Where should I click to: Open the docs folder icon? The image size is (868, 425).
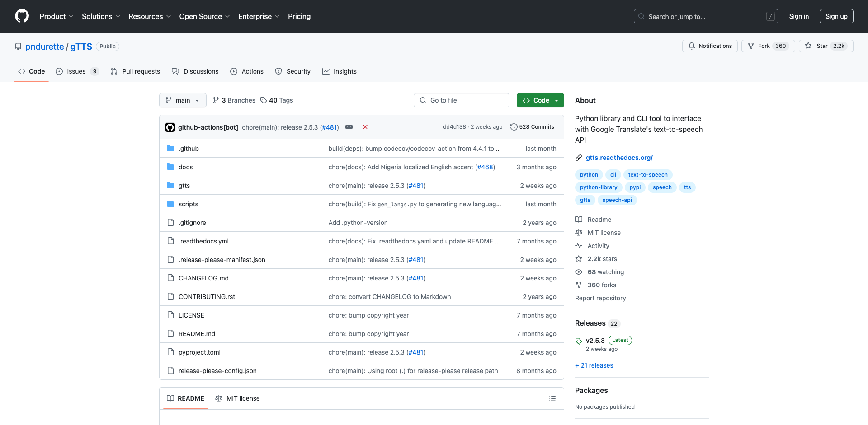(170, 167)
